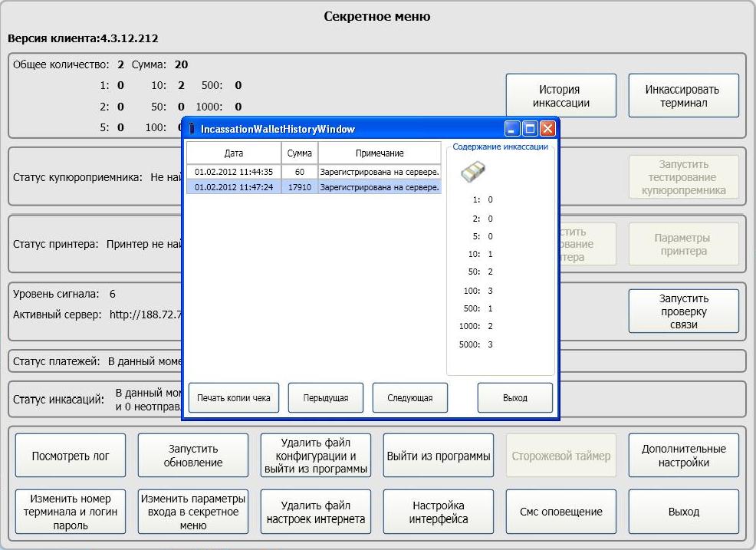756x550 pixels.
Task: Click the sum cell '17910'
Action: (x=300, y=186)
